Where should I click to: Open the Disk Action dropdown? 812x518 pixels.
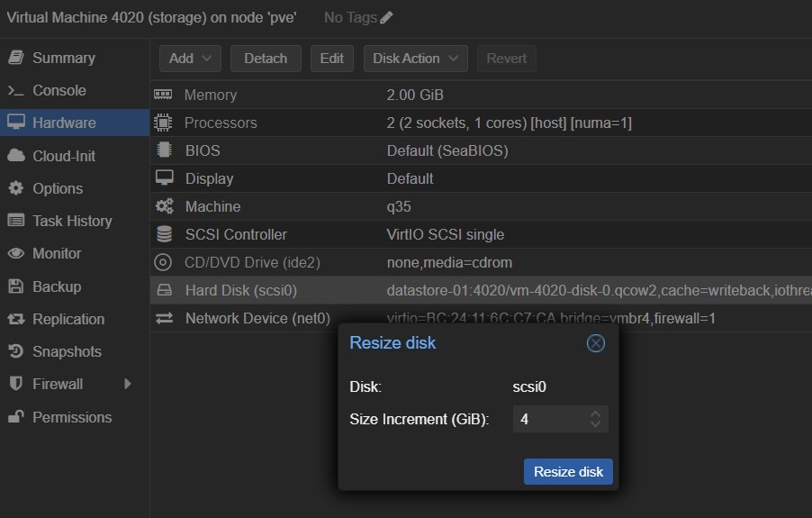415,59
